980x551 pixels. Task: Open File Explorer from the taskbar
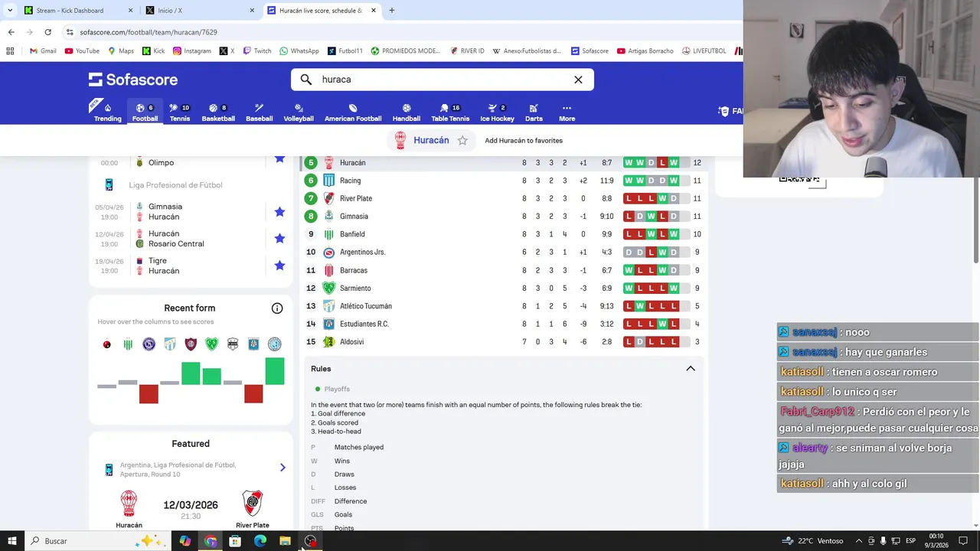[x=285, y=541]
